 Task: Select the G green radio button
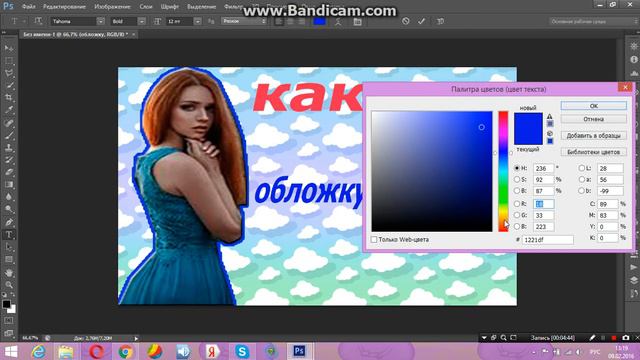[x=517, y=215]
